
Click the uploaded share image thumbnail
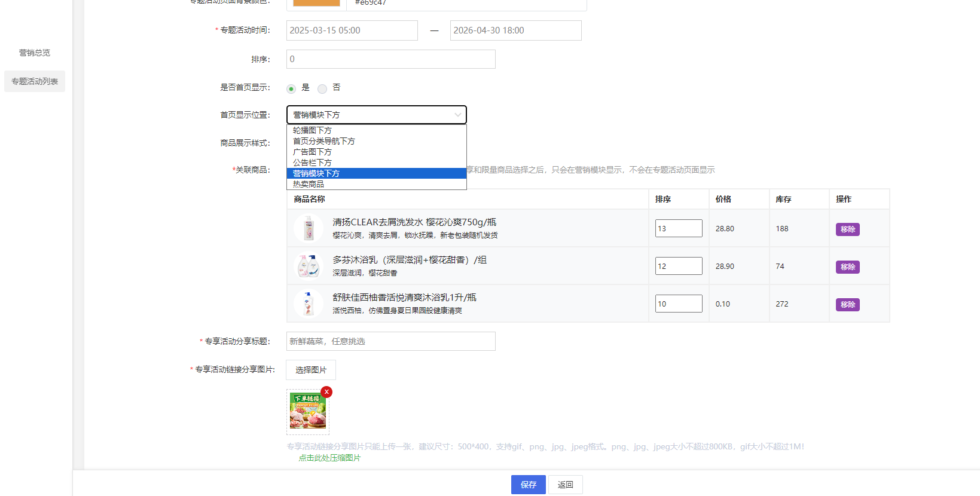click(308, 411)
